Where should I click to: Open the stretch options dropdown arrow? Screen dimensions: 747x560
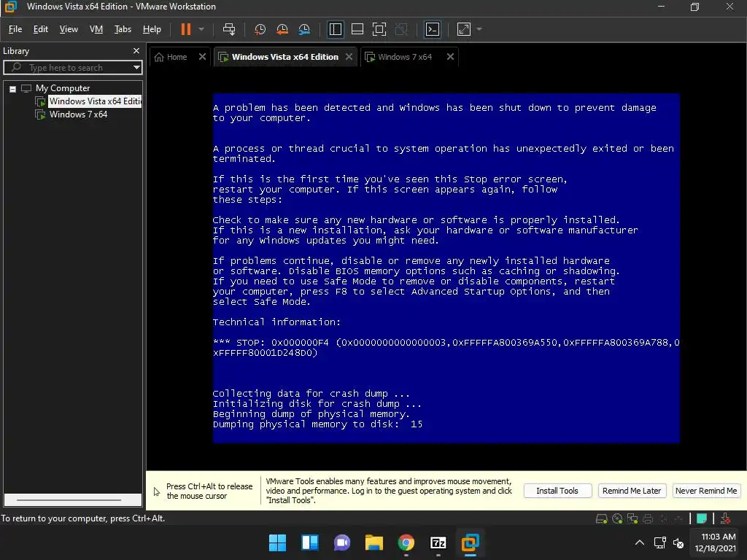coord(479,29)
